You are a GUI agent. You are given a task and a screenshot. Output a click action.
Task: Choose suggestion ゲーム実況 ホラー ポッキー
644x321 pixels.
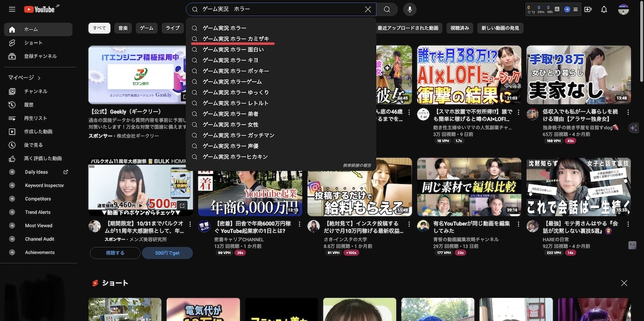pyautogui.click(x=281, y=71)
